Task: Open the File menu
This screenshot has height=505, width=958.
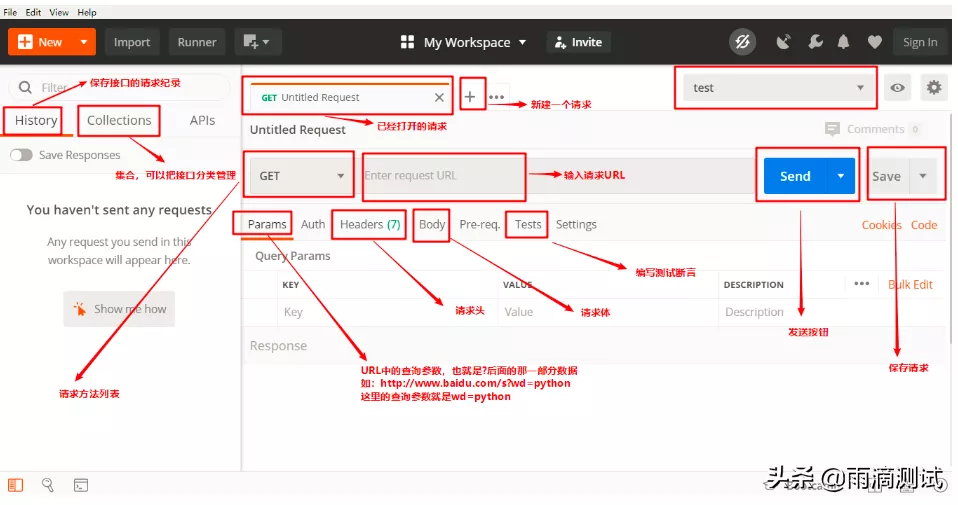Action: click(10, 12)
